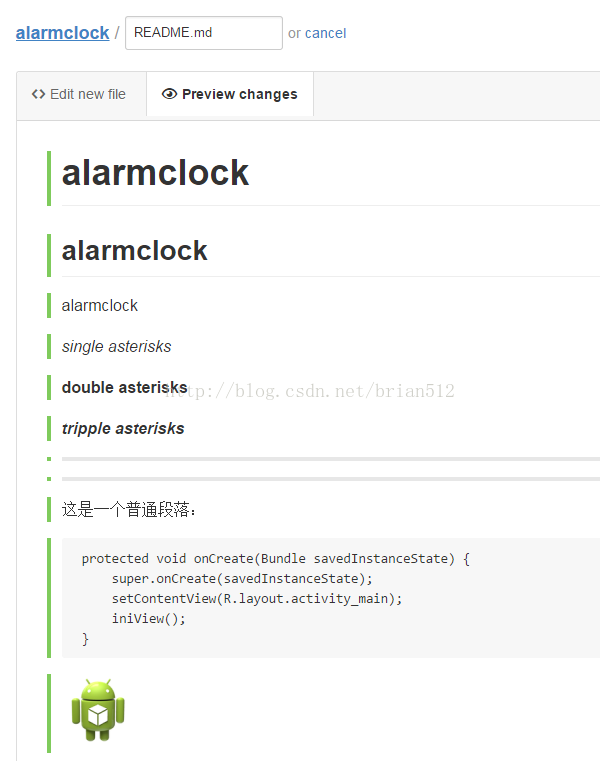Click the second alarmclock H2 heading
600x761 pixels.
coord(134,251)
